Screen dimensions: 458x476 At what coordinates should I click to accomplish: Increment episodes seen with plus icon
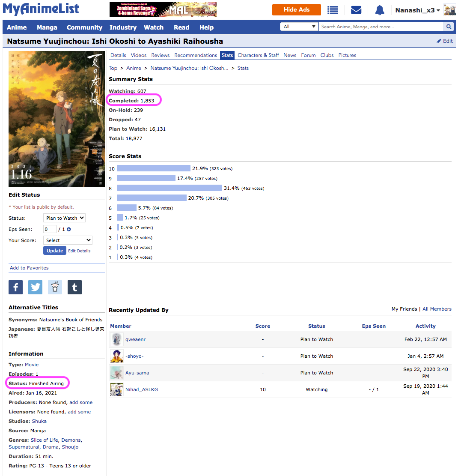(69, 230)
